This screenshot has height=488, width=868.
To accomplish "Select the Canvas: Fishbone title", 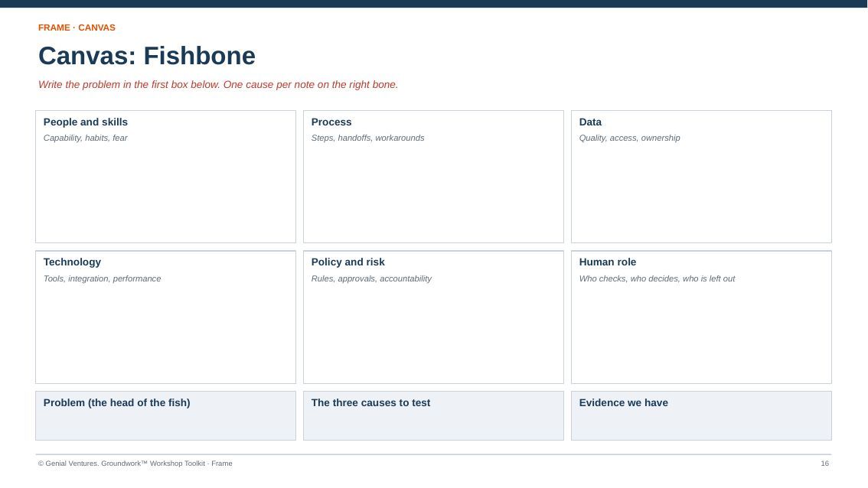I will (147, 56).
